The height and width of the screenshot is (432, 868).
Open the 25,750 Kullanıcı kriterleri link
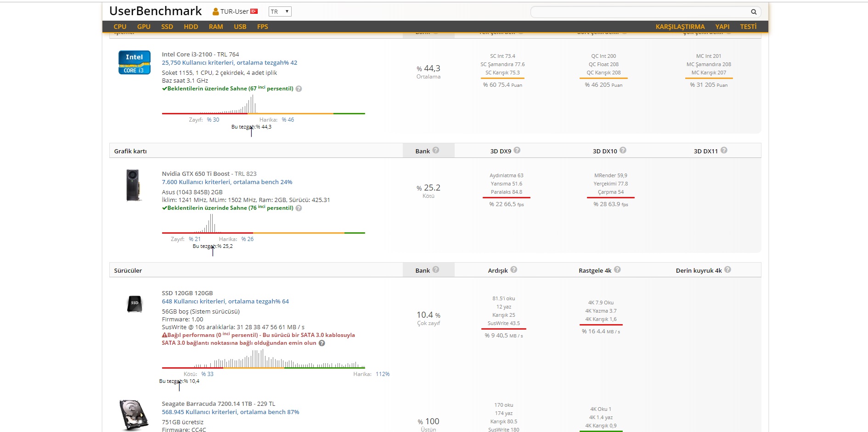pos(230,63)
